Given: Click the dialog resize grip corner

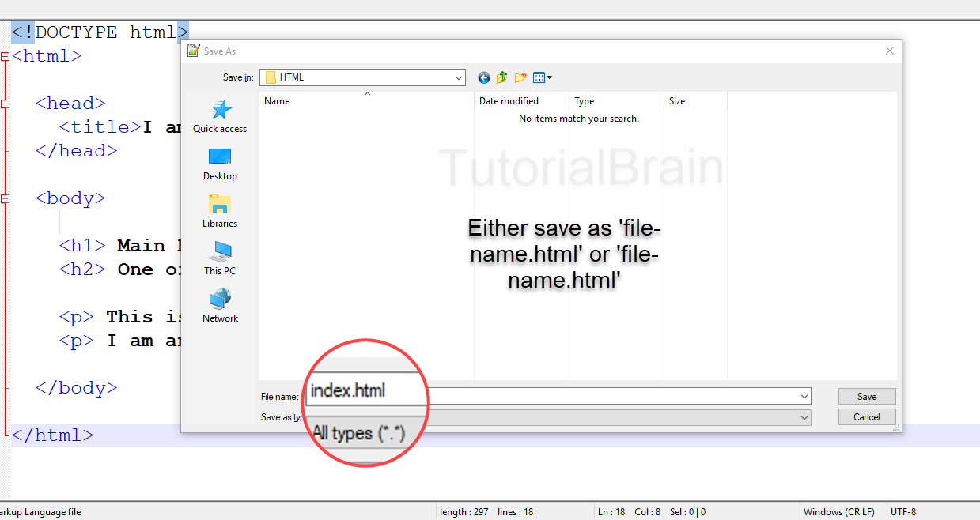Looking at the screenshot, I should click(x=897, y=428).
